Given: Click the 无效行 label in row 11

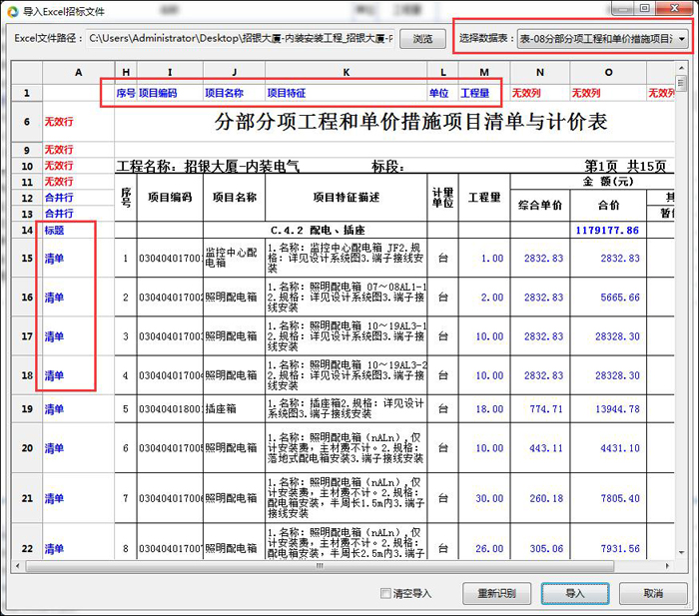Looking at the screenshot, I should pos(59,182).
